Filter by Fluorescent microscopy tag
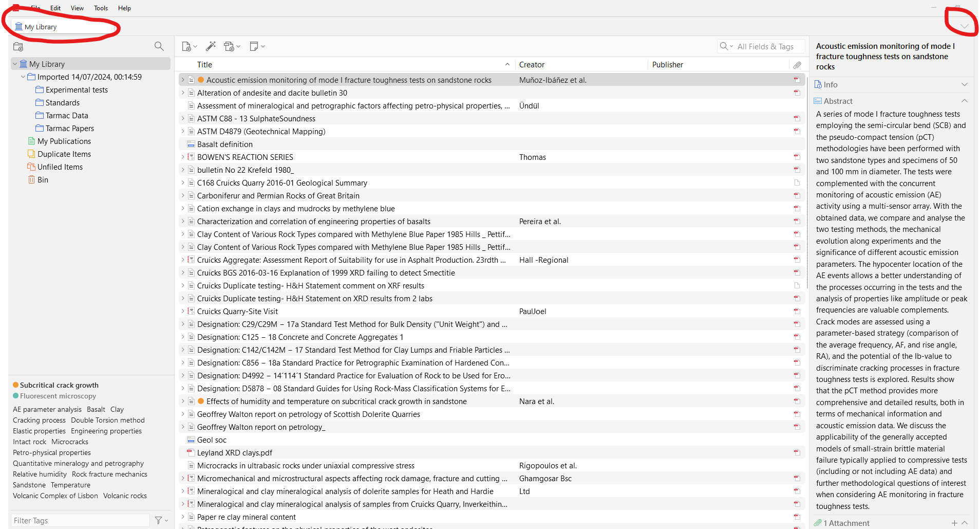The image size is (980, 529). tap(54, 396)
